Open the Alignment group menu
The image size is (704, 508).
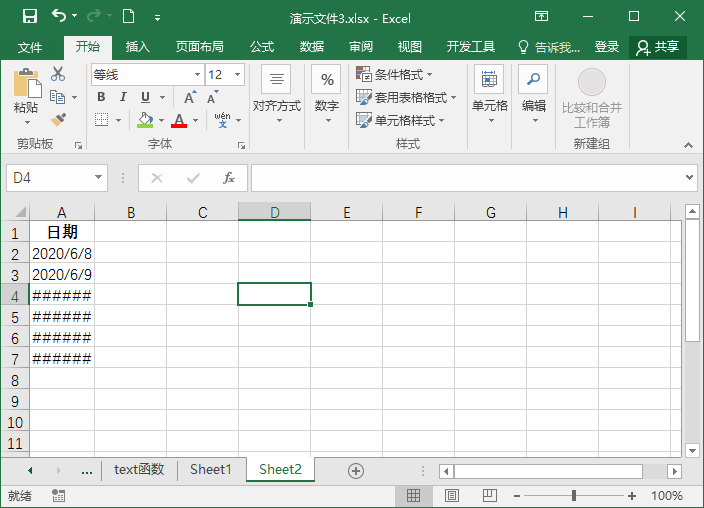[277, 95]
